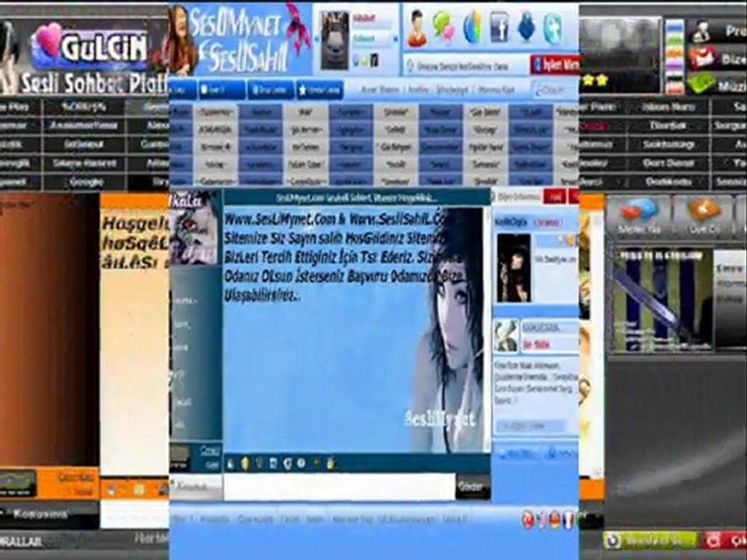Select the American flag language icon

tap(542, 520)
